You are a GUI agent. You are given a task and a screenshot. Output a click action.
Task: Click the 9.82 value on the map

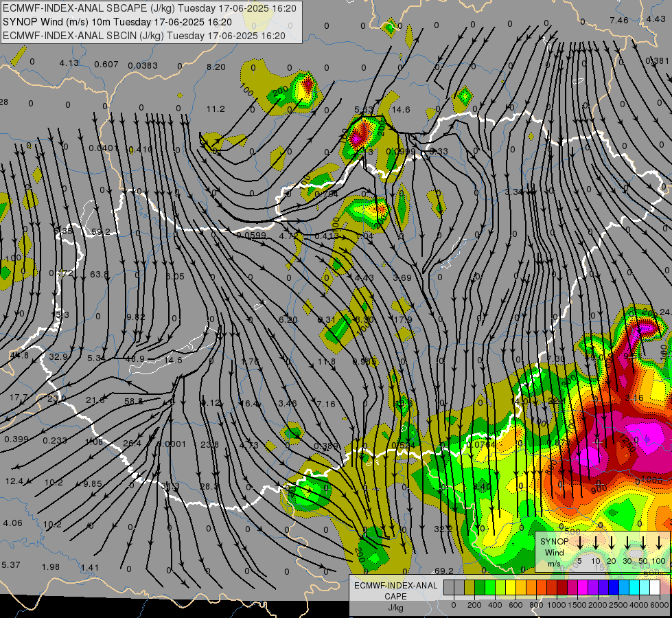point(136,317)
